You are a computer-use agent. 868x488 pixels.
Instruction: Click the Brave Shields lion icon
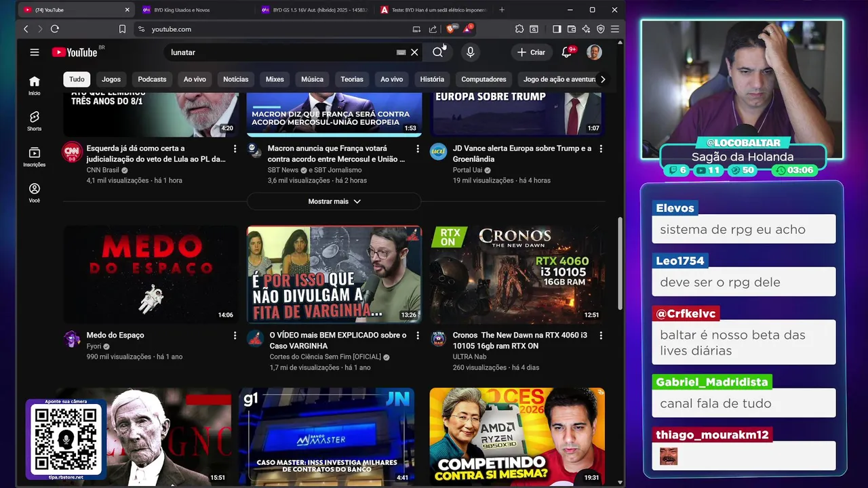click(451, 29)
